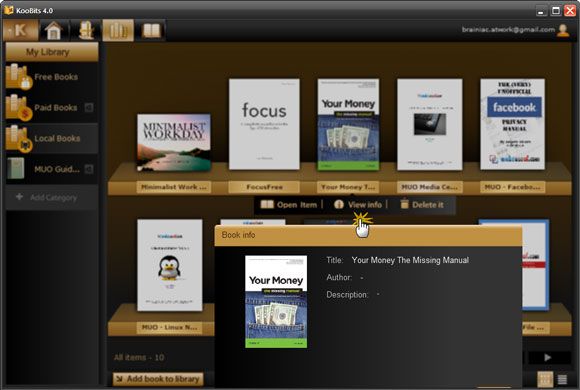Switch to list view
Screen dimensions: 580x390
[x=562, y=379]
